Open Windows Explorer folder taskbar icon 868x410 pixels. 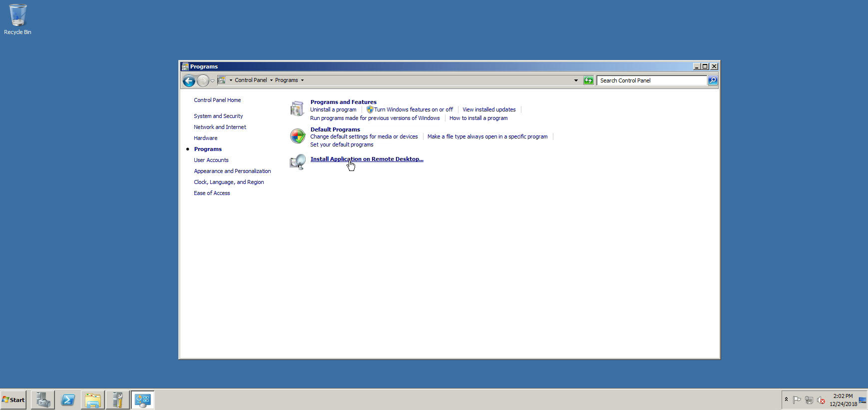pos(93,400)
